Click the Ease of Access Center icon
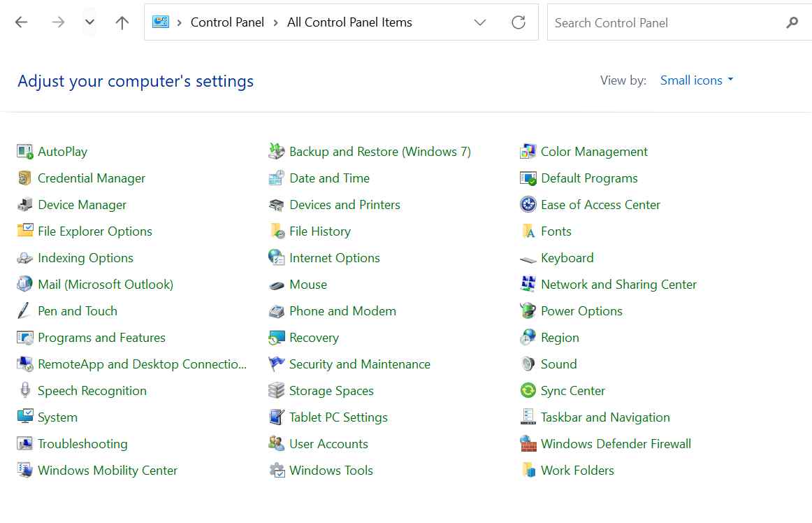The width and height of the screenshot is (812, 523). pyautogui.click(x=528, y=205)
